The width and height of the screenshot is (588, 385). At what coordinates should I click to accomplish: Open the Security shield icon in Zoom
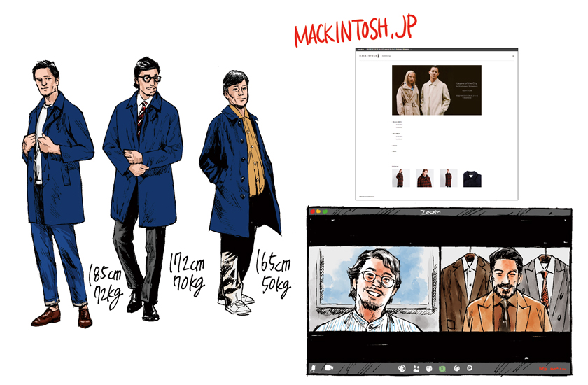(x=402, y=367)
